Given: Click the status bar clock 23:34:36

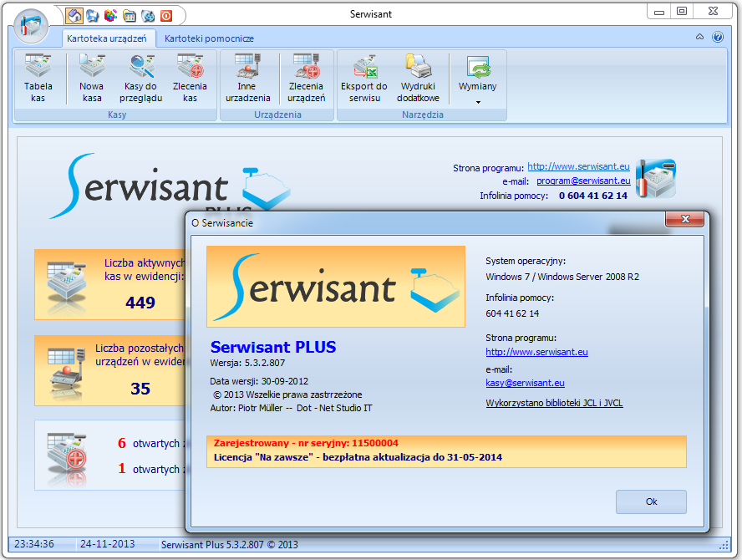Looking at the screenshot, I should point(34,544).
